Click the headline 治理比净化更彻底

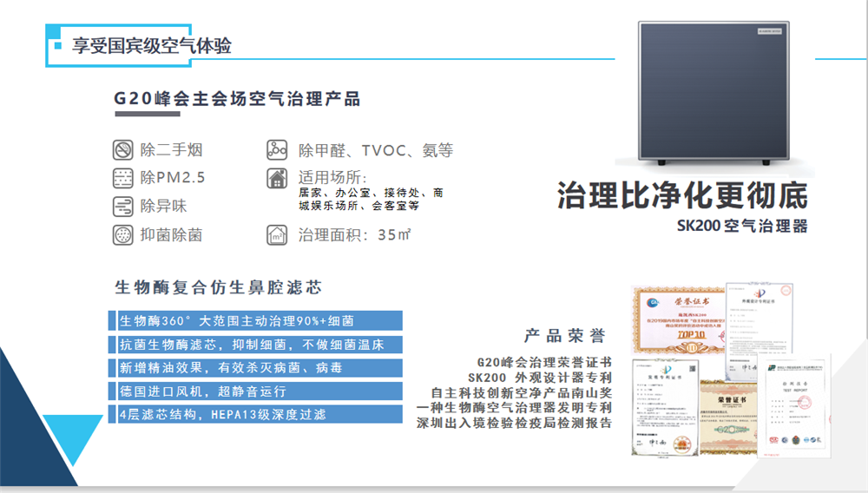(x=682, y=194)
